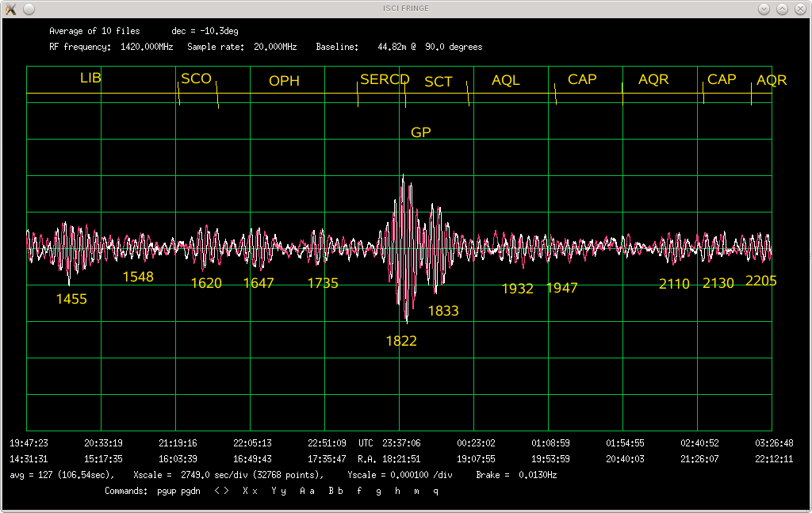Select the GP galactic plane label
This screenshot has height=513, width=812.
click(x=420, y=132)
